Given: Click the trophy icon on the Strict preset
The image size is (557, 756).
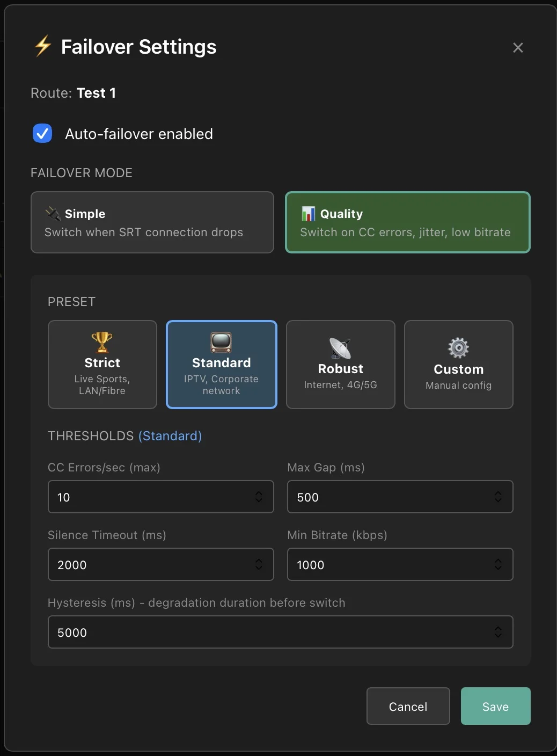Looking at the screenshot, I should click(x=102, y=342).
